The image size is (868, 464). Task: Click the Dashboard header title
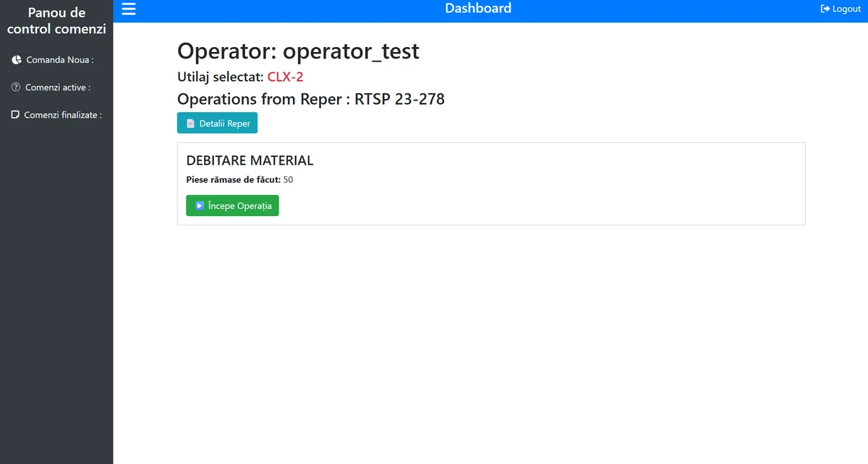[478, 9]
